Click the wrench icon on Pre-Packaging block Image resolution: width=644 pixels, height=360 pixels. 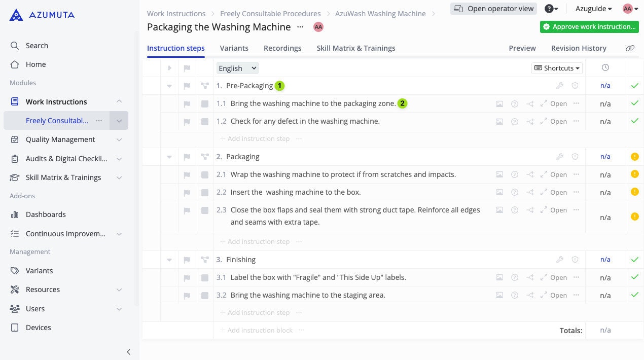pos(560,86)
